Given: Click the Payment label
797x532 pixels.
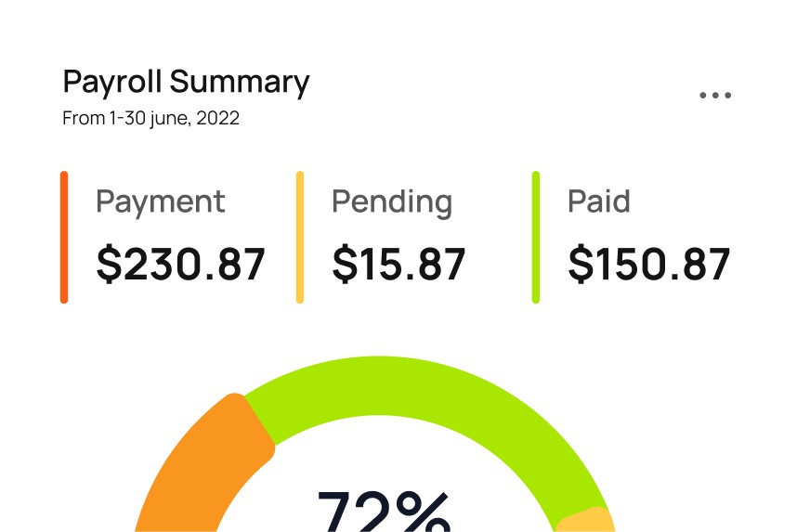Looking at the screenshot, I should pos(160,201).
